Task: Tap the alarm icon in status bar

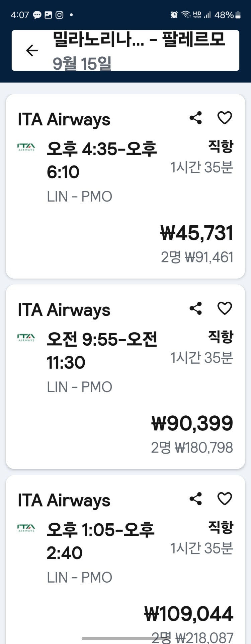Action: click(x=174, y=15)
